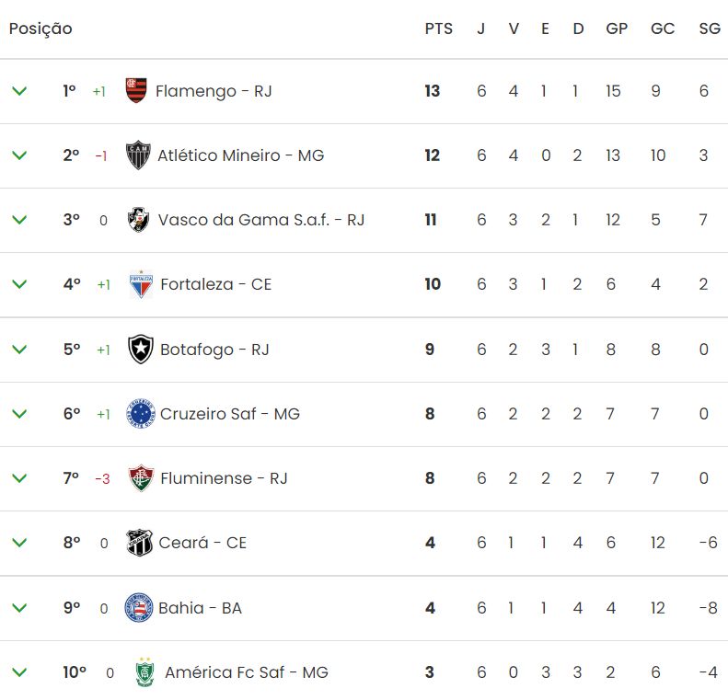
Task: Click the Bahia club crest
Action: click(139, 608)
